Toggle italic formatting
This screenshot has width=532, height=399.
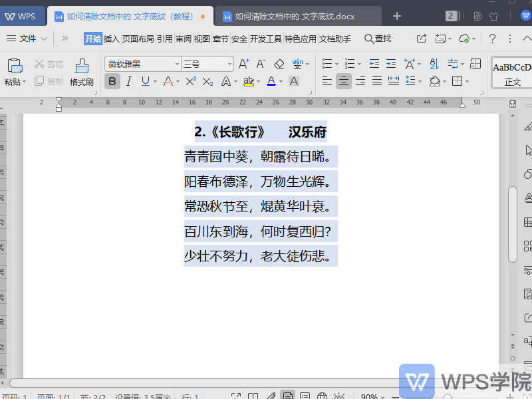click(129, 81)
